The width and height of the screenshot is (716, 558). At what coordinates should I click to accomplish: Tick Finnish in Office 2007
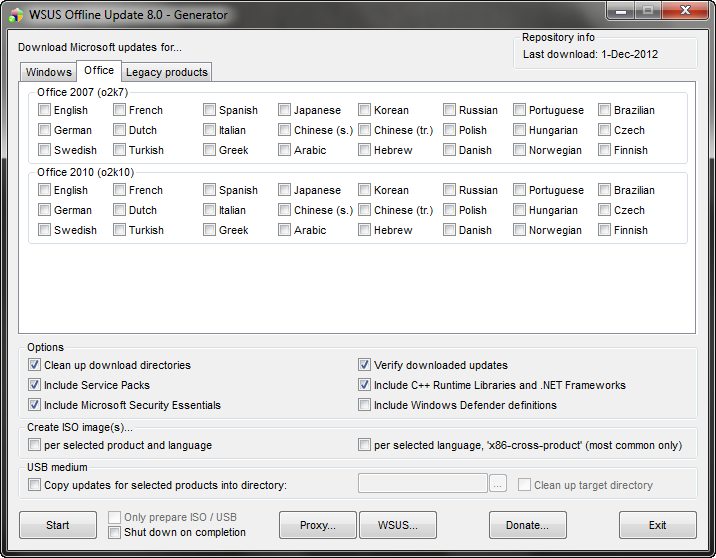coord(604,150)
